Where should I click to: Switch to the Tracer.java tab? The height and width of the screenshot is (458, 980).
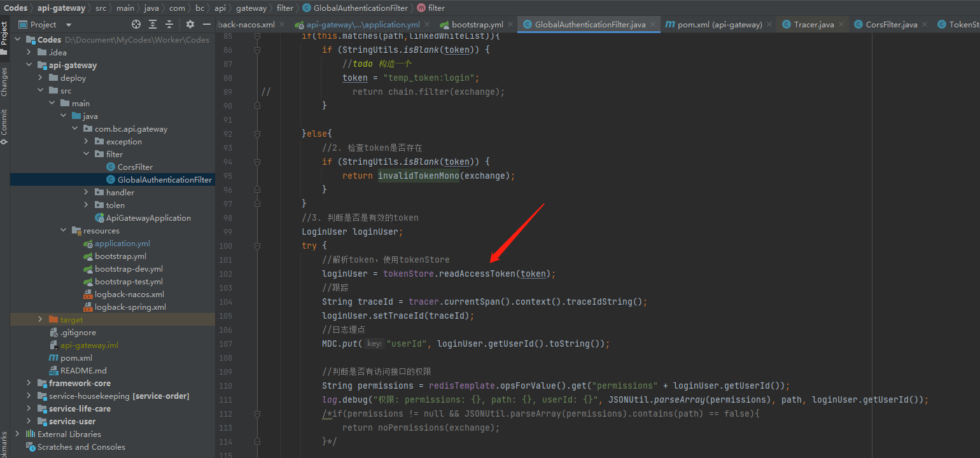coord(813,24)
